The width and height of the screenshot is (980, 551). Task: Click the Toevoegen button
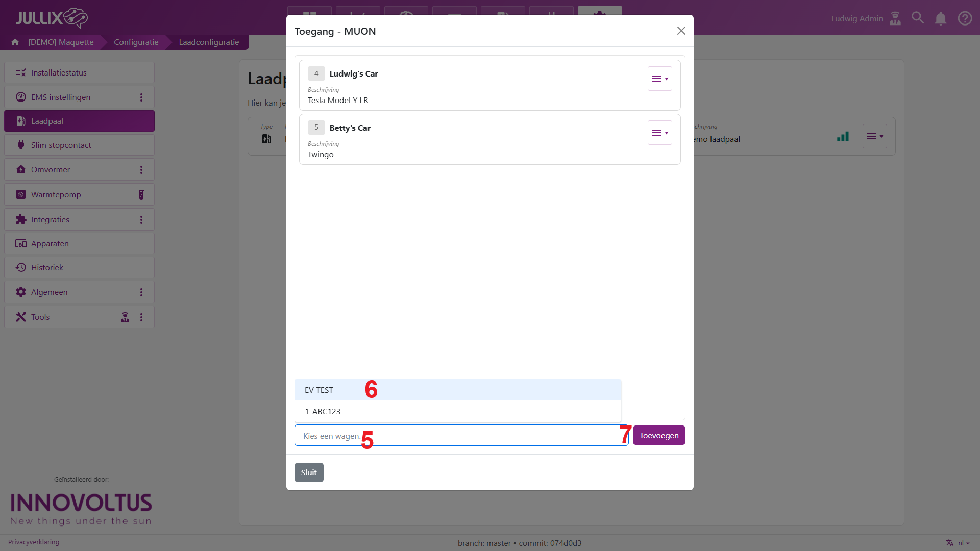658,436
